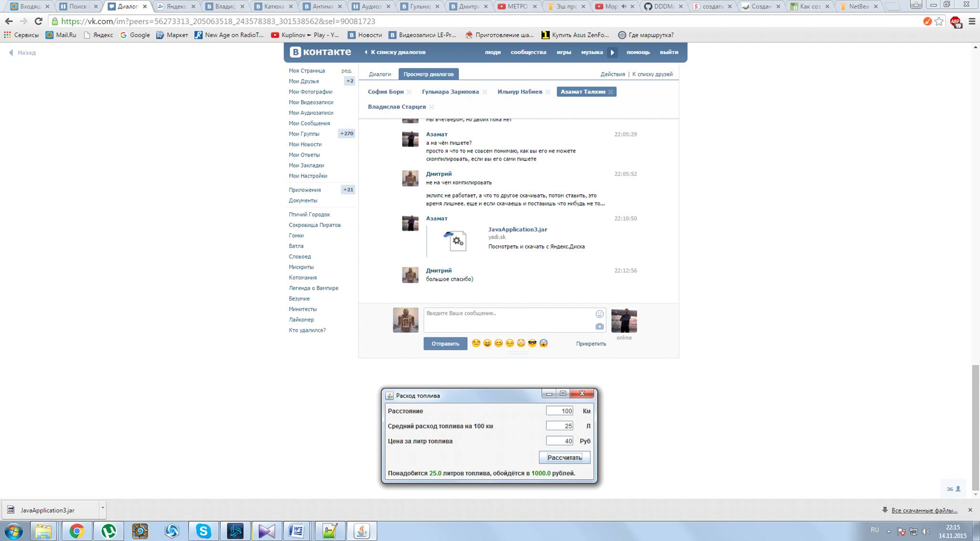Screen dimensions: 980x541
Task: Open the JavaApplication3.jar file icon in chat
Action: [457, 241]
